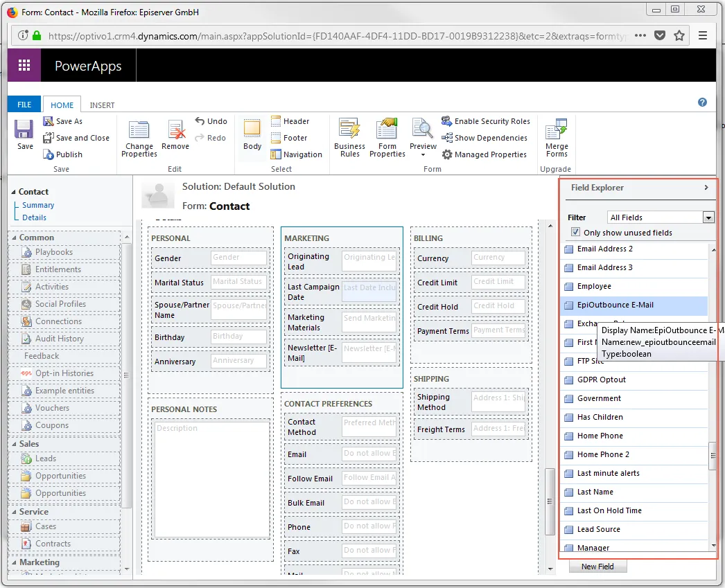Image resolution: width=725 pixels, height=588 pixels.
Task: Click the Field Explorer list scrollbar thumb
Action: click(x=713, y=456)
